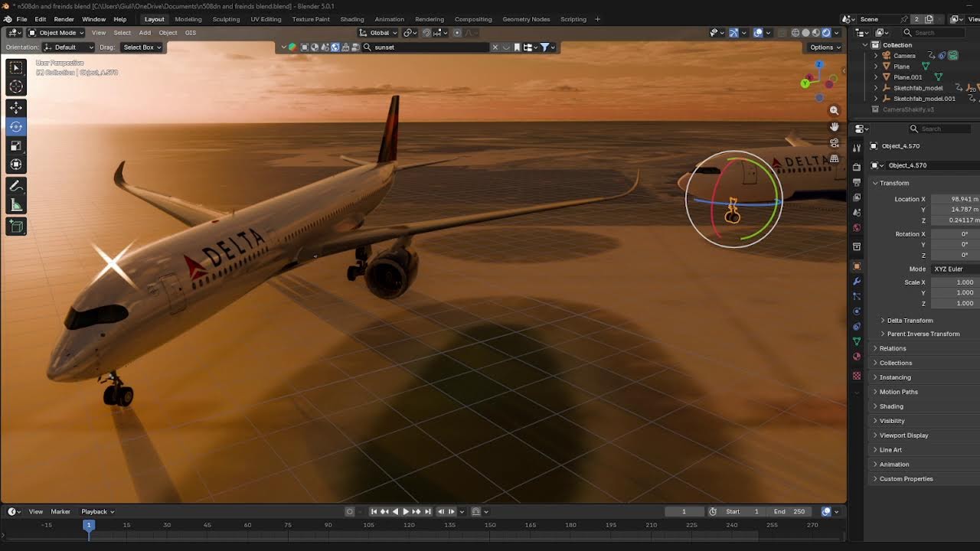Open the Object Mode dropdown
The image size is (980, 551).
(x=57, y=33)
